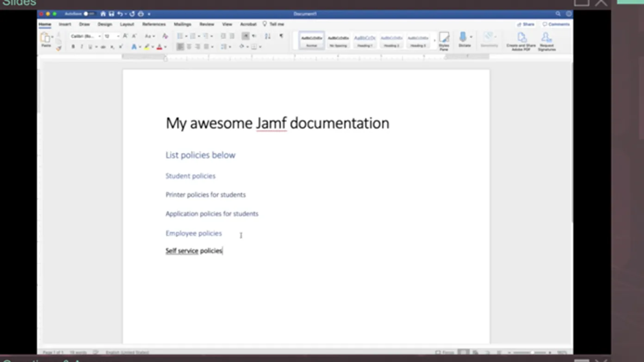Open the font name dropdown
The width and height of the screenshot is (644, 362).
click(x=99, y=36)
